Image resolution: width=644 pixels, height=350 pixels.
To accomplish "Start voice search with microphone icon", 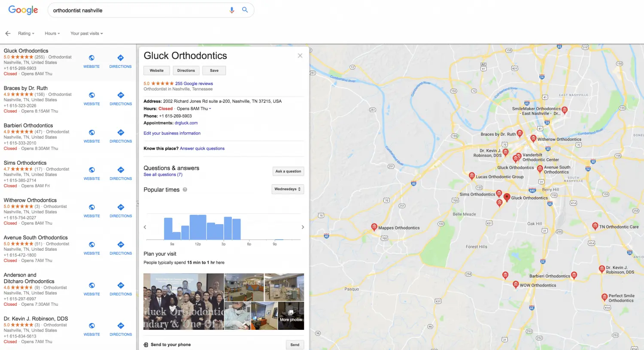I will pos(232,10).
